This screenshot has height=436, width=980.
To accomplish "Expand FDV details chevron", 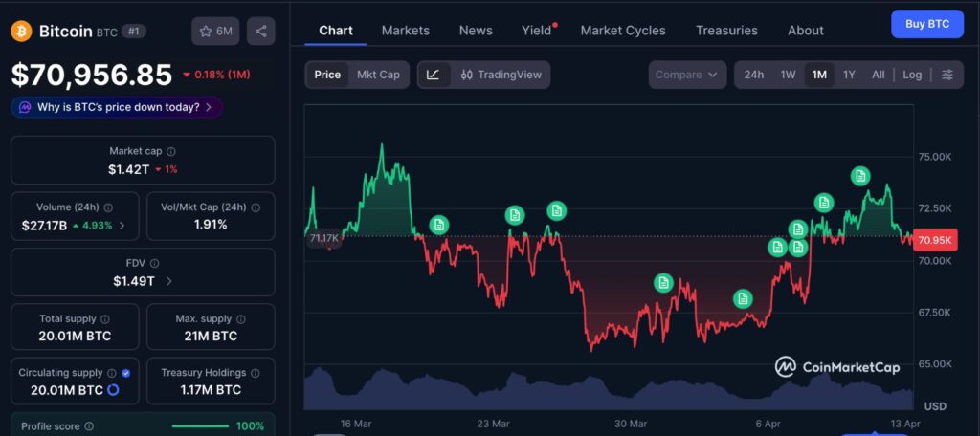I will tap(168, 282).
